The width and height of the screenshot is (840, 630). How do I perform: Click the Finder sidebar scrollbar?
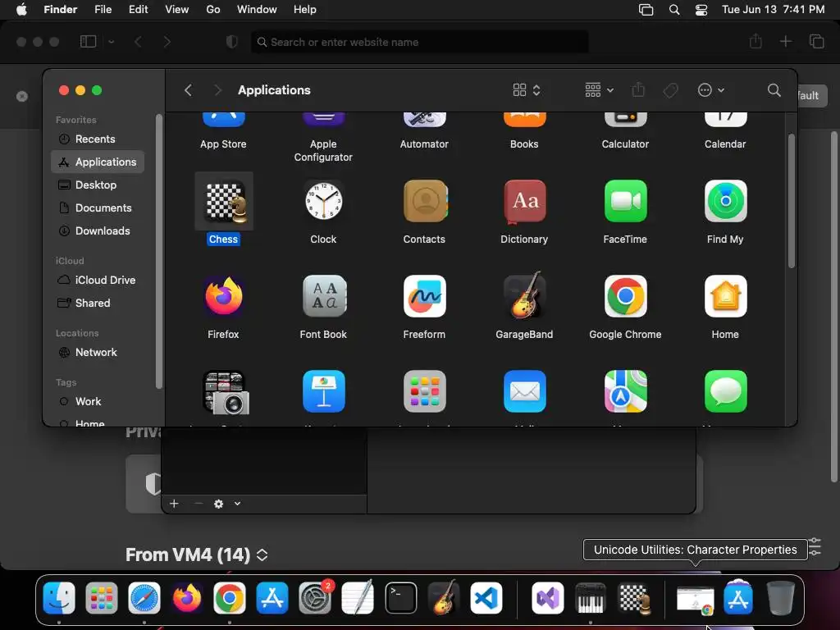coord(158,251)
